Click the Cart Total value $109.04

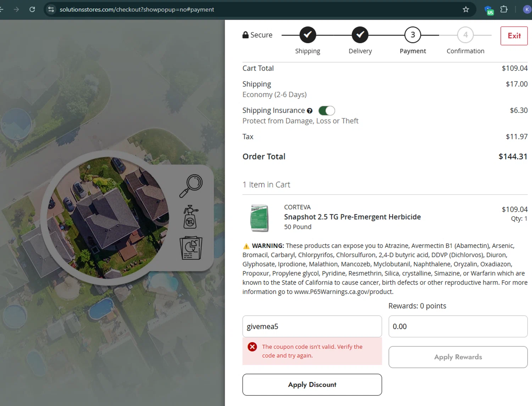515,68
